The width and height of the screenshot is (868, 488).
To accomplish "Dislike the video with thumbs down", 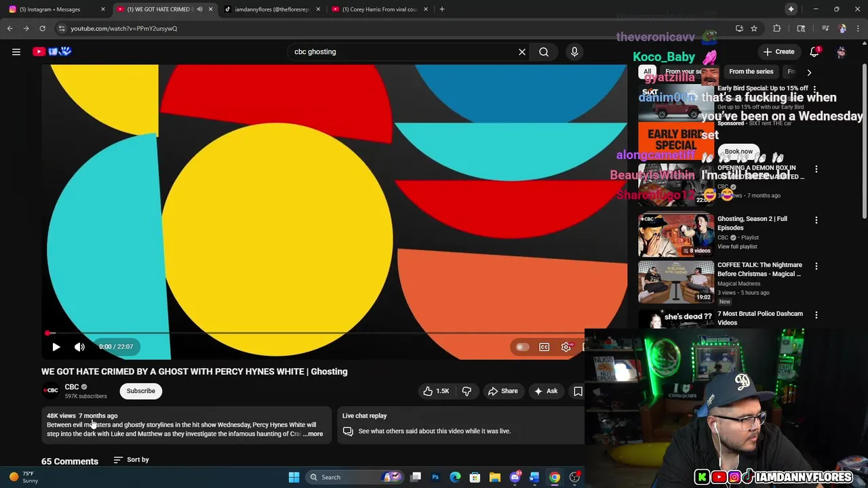I will [x=467, y=390].
